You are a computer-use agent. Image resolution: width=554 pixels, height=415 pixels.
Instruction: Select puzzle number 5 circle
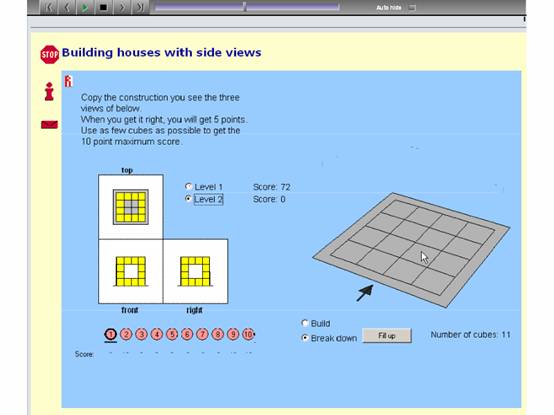coord(172,334)
